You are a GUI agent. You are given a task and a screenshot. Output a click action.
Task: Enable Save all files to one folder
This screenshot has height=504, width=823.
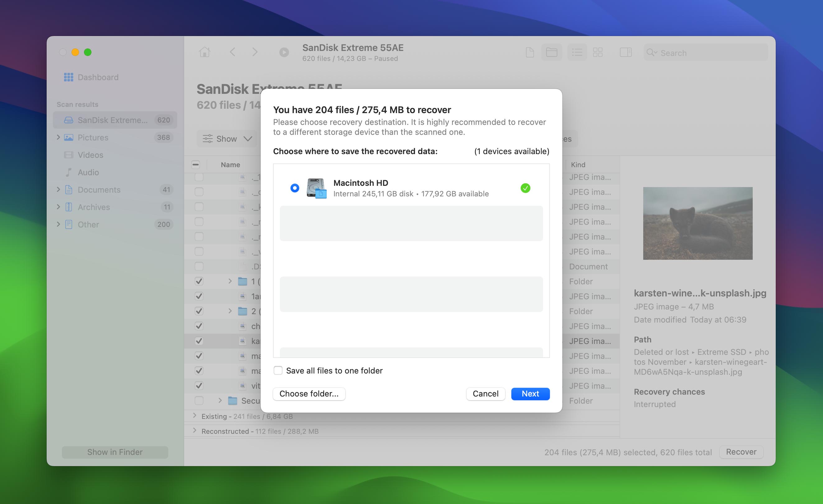(278, 370)
